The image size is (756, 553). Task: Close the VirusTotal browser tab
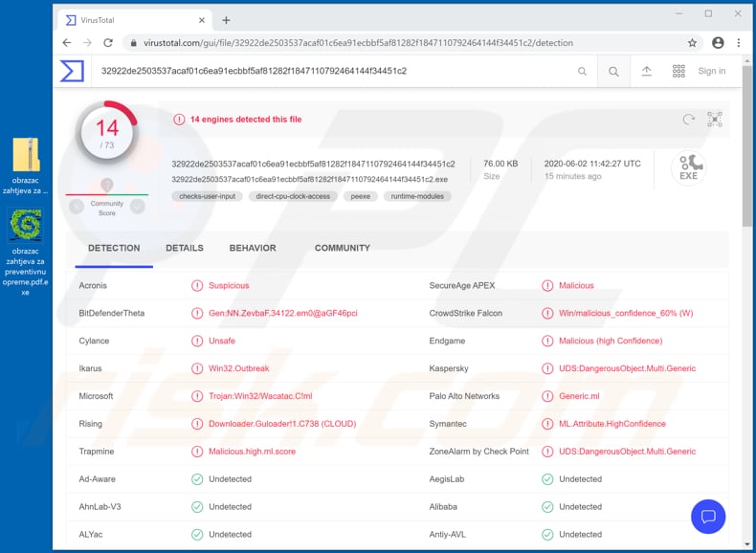pos(202,20)
